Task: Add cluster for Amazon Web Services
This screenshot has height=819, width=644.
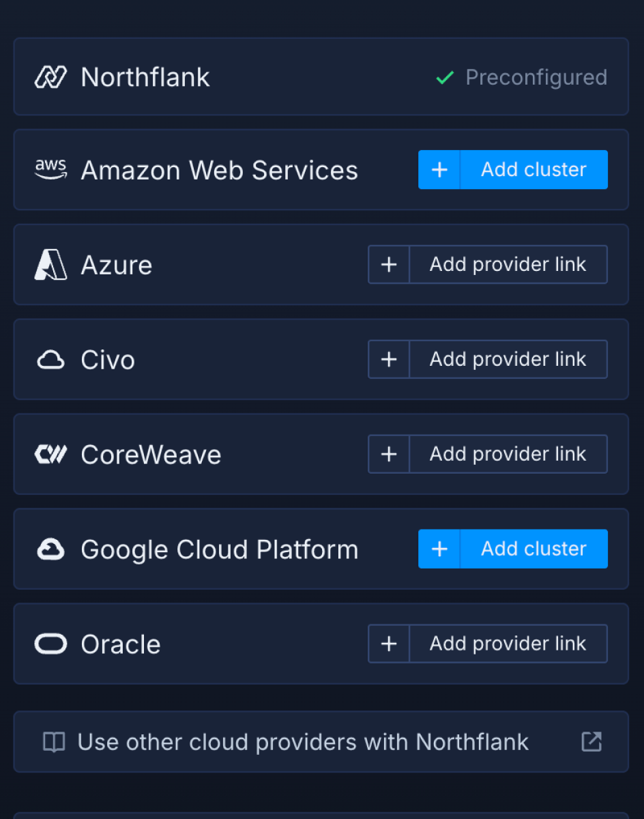Action: pyautogui.click(x=512, y=169)
